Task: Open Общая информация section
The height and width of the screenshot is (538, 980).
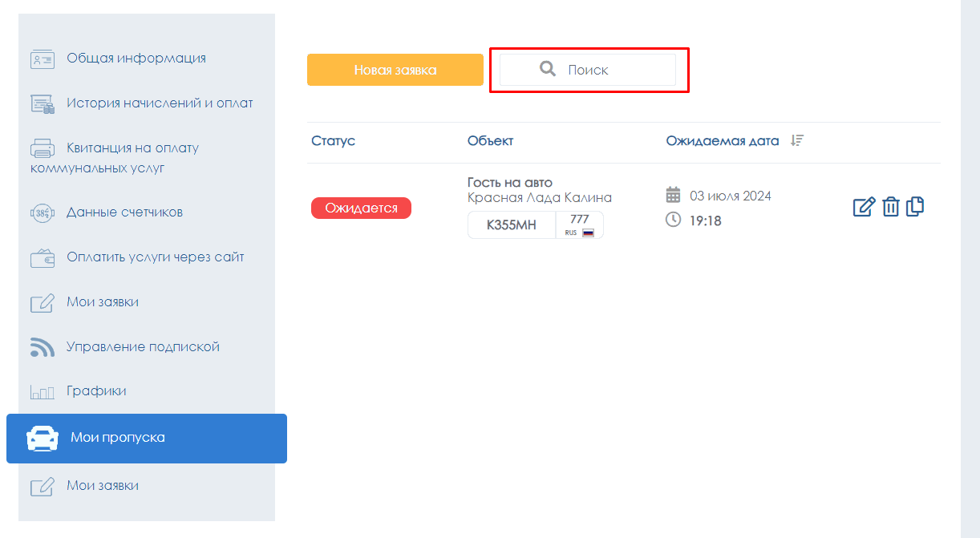Action: [136, 58]
